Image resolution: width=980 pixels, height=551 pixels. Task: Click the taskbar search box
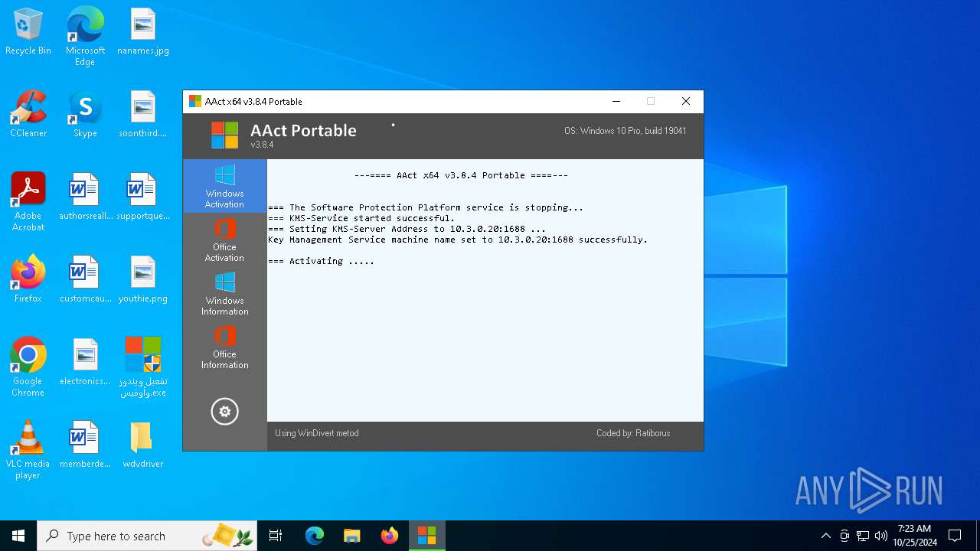tap(147, 536)
